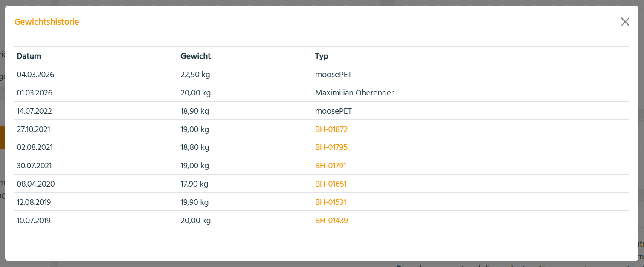Select the 19,90 kg weight value
Image resolution: width=644 pixels, height=267 pixels.
click(x=195, y=202)
